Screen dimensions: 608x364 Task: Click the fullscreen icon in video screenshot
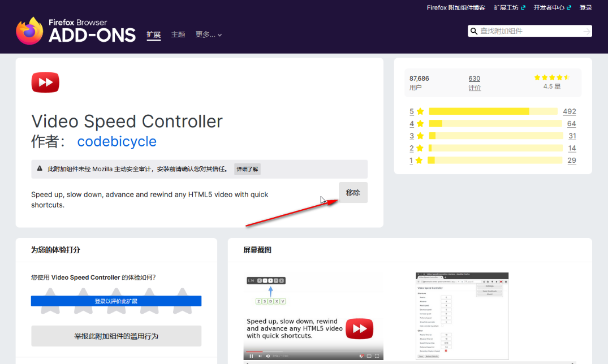coord(377,356)
